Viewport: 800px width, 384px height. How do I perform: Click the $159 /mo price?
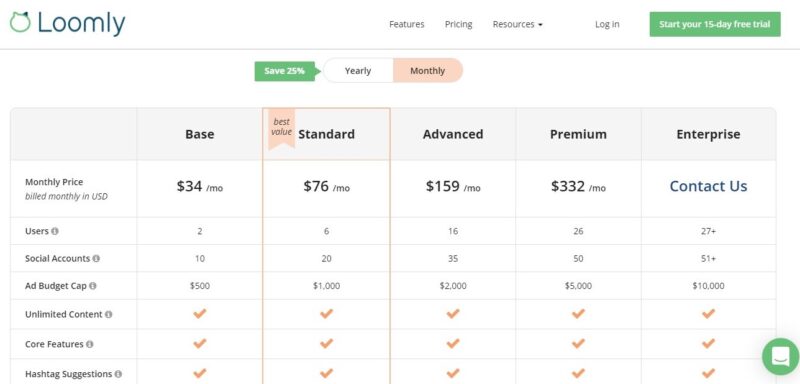tap(453, 187)
